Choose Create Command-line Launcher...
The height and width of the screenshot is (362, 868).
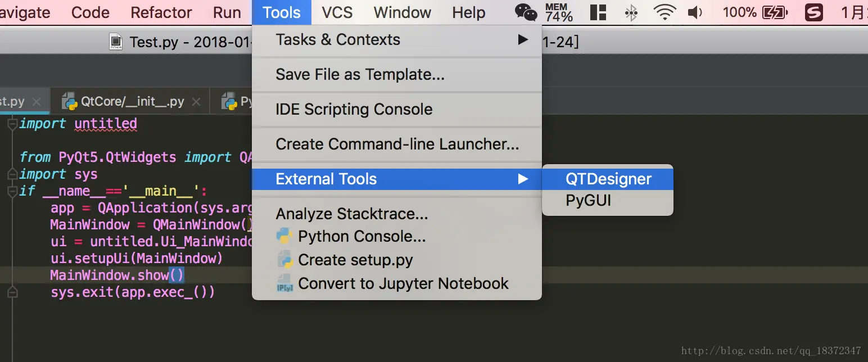tap(397, 144)
